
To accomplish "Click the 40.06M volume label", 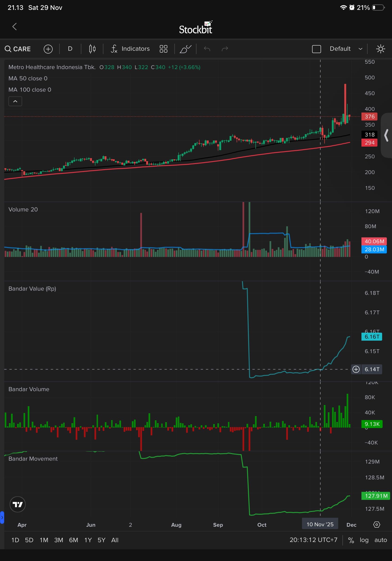I will (374, 242).
